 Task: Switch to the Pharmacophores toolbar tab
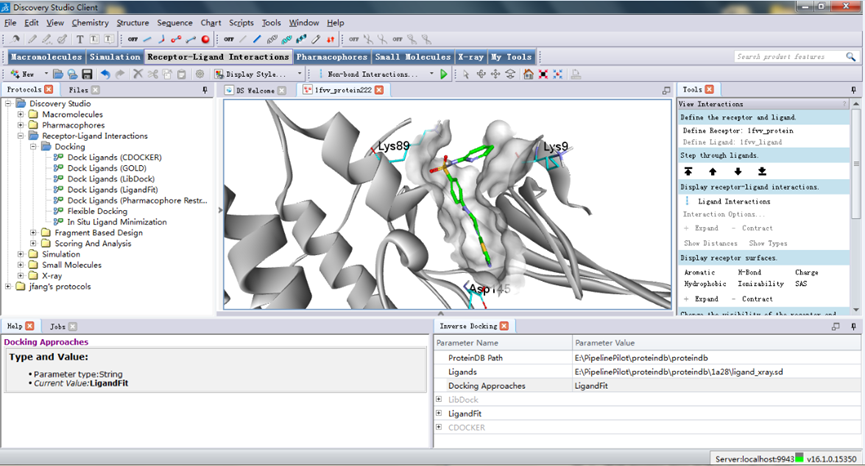332,57
